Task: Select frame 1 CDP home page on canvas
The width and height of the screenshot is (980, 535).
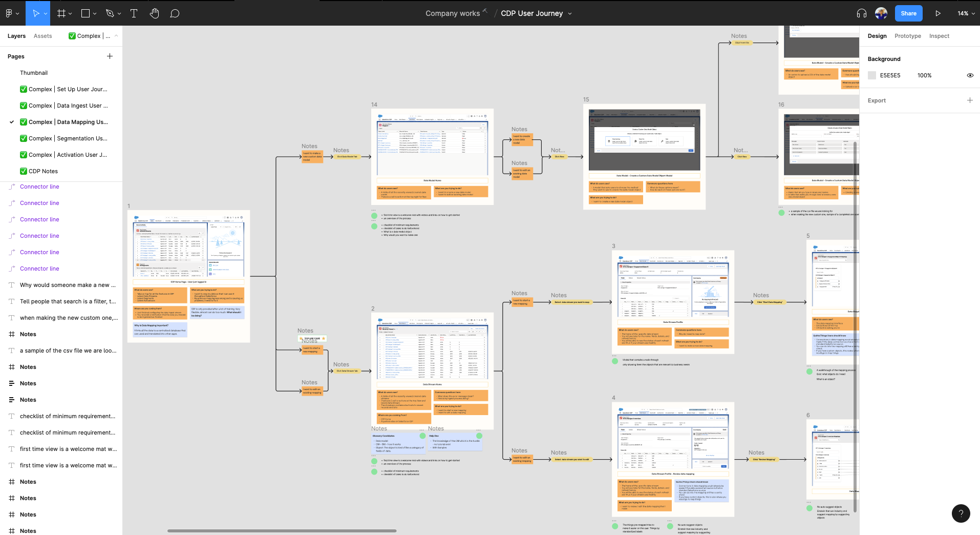Action: [x=188, y=276]
